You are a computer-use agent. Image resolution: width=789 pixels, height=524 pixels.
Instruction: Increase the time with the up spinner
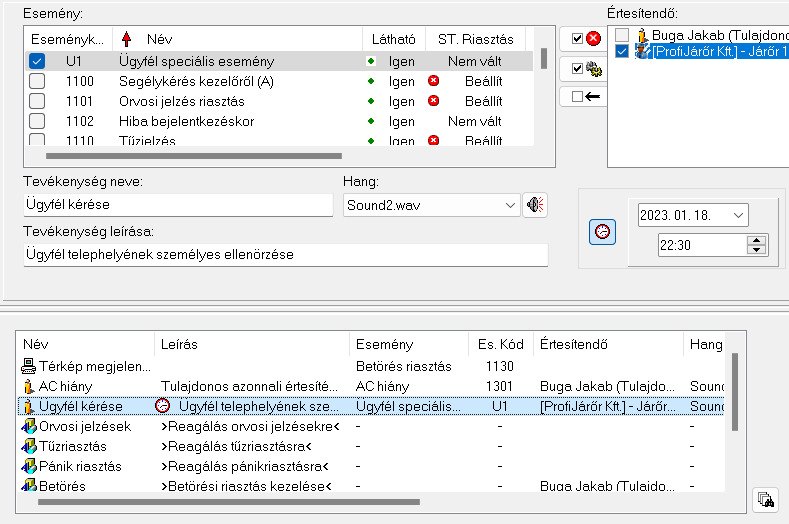(757, 239)
